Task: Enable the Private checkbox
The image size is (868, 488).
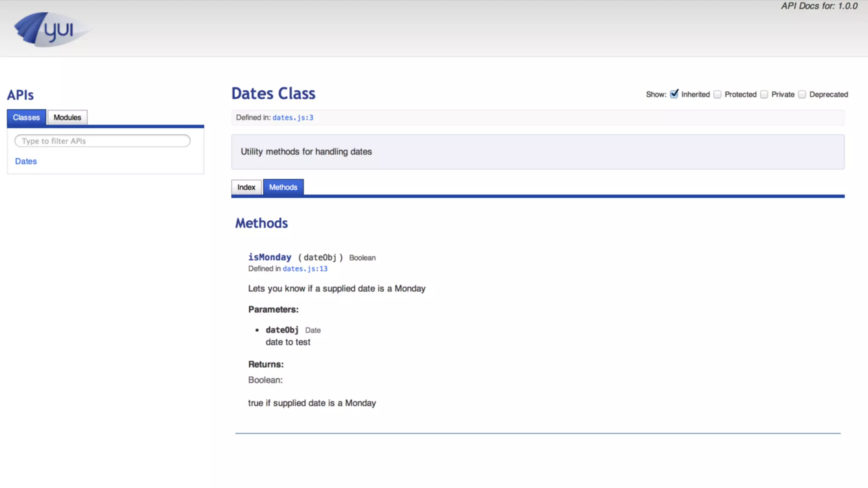Action: [x=764, y=94]
